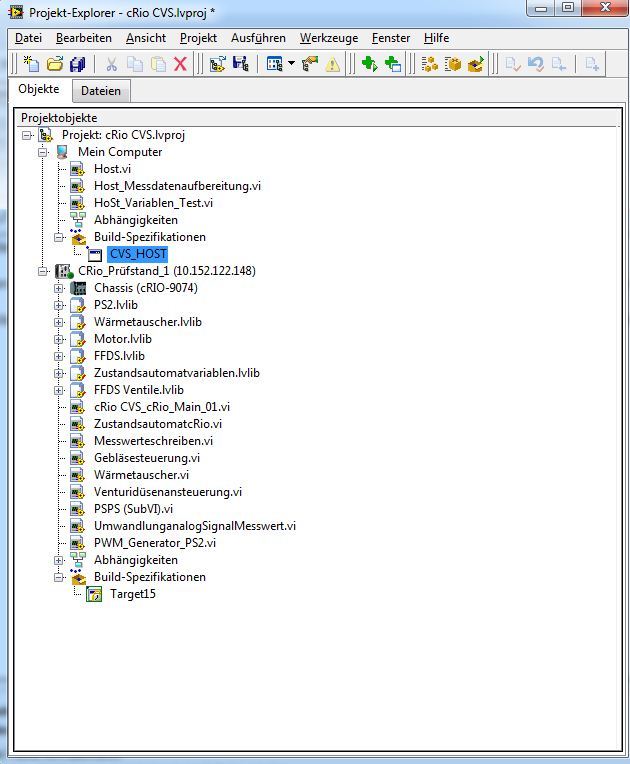Click the Project Properties toolbar icon

(x=217, y=64)
